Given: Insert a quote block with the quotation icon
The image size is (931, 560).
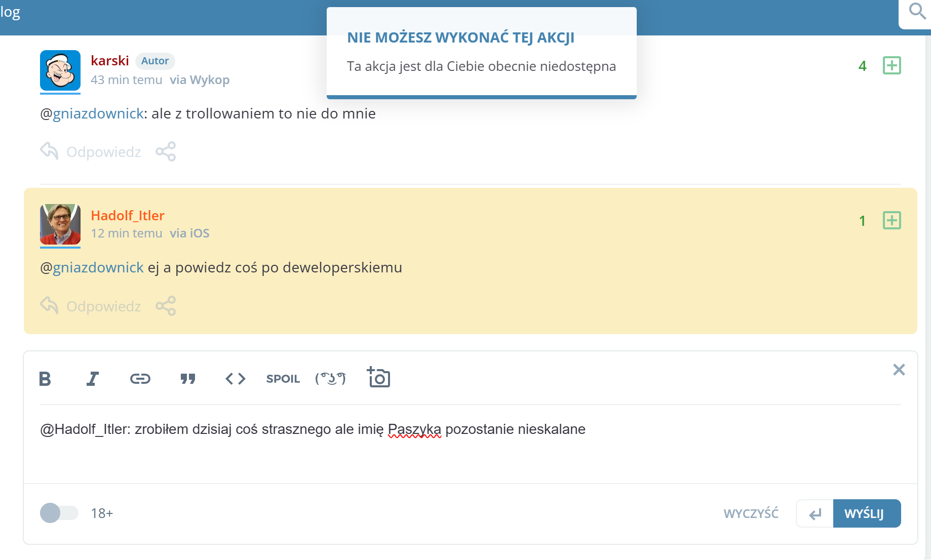Looking at the screenshot, I should tap(188, 379).
